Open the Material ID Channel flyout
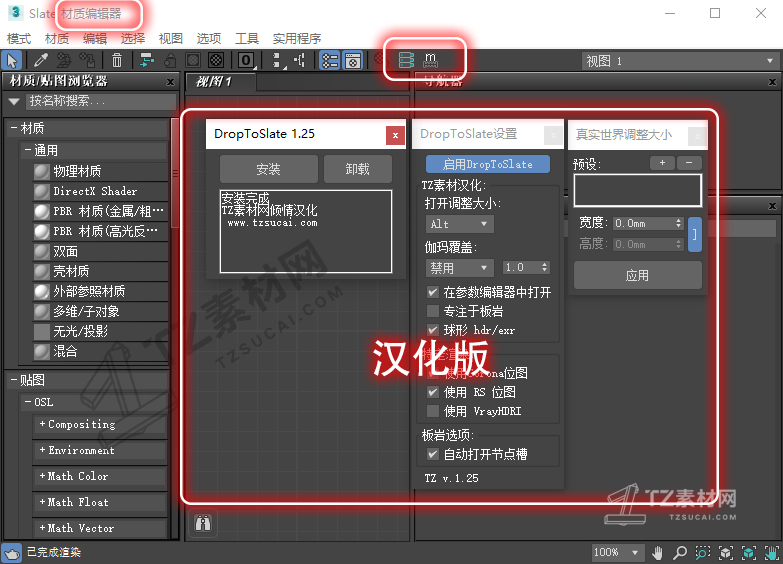783x564 pixels. [x=246, y=61]
